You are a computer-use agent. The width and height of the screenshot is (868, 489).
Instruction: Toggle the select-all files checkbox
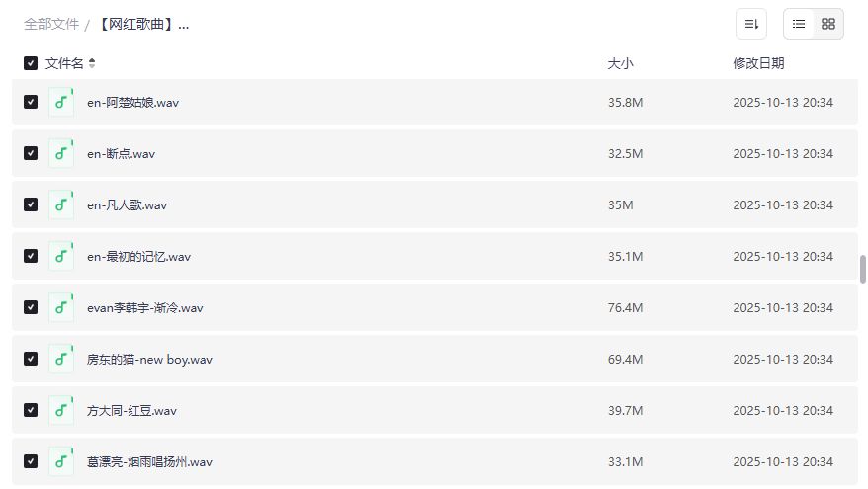point(31,63)
